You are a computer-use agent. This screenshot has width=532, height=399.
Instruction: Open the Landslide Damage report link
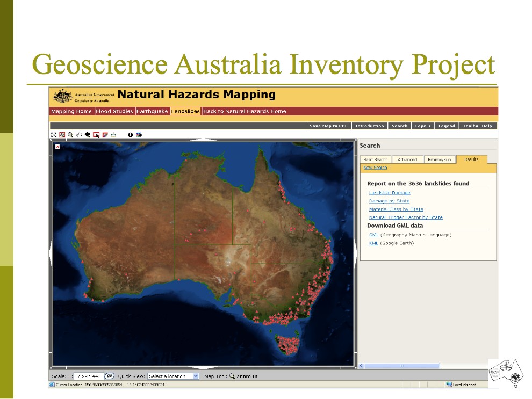pos(389,193)
